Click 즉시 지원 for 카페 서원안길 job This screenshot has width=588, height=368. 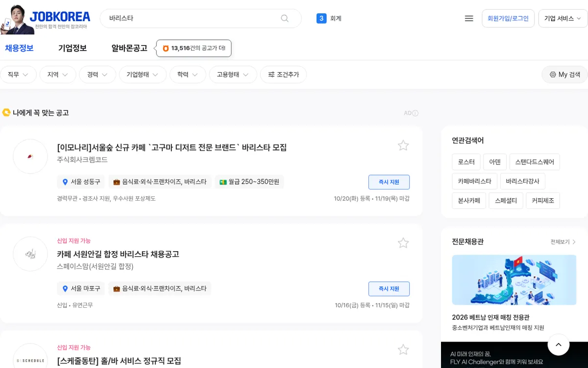[389, 289]
